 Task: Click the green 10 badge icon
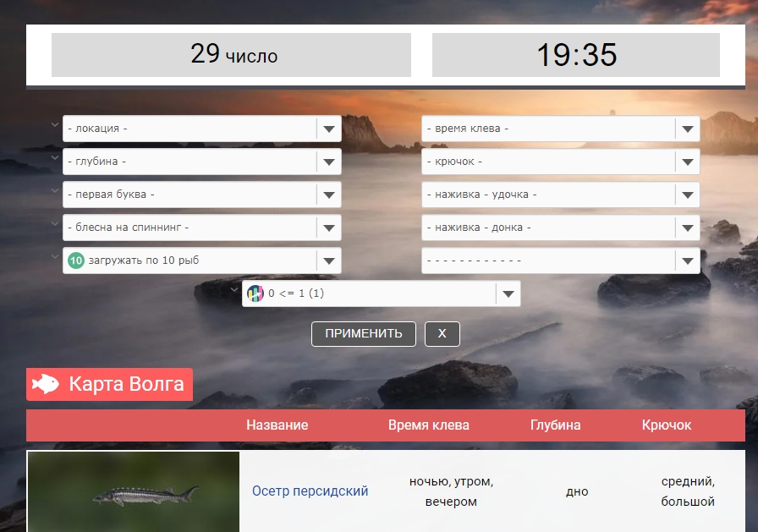pos(76,261)
